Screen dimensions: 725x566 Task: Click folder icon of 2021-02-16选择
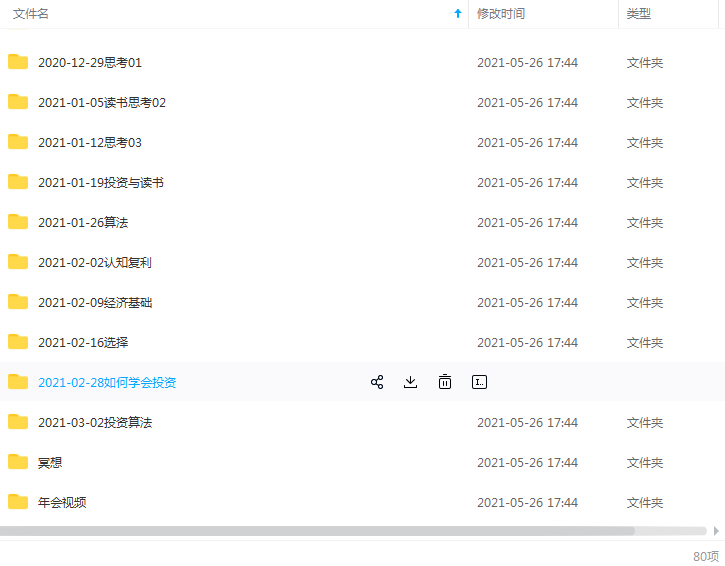[x=18, y=342]
